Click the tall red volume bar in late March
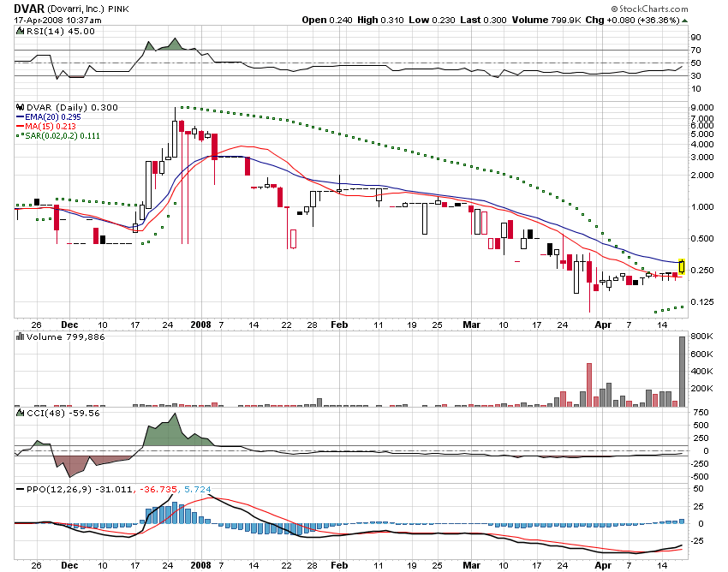728x572 pixels. 589,384
